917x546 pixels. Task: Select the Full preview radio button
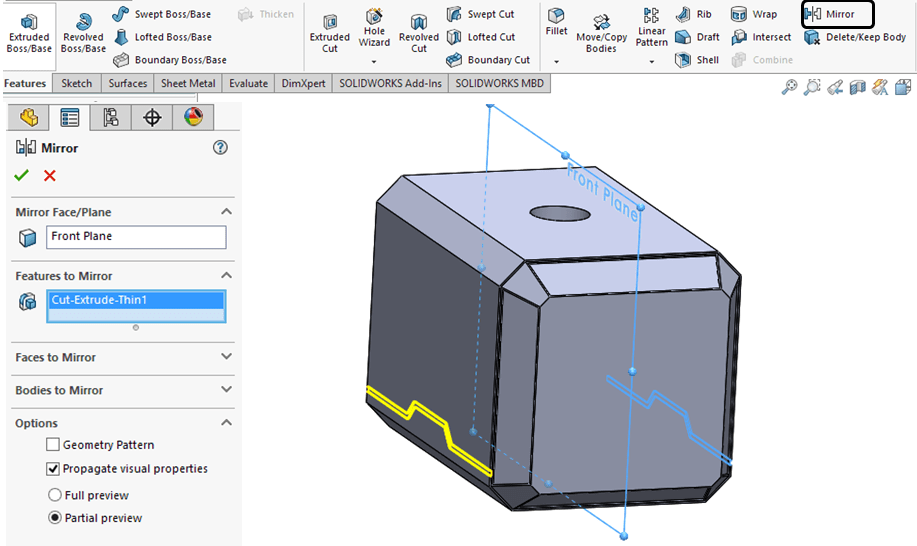click(x=54, y=495)
